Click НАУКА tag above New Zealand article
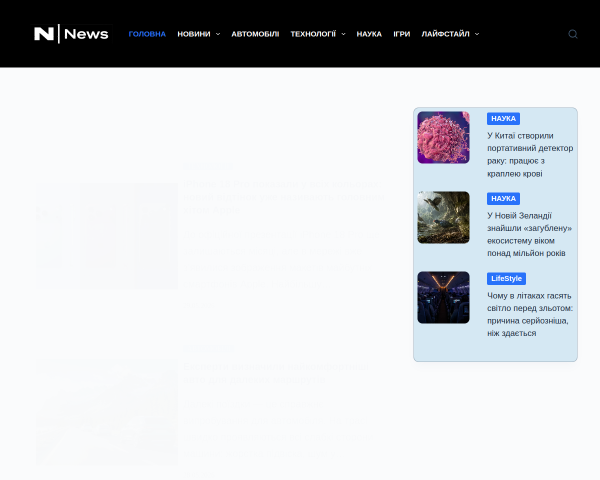The height and width of the screenshot is (480, 600). click(x=503, y=199)
